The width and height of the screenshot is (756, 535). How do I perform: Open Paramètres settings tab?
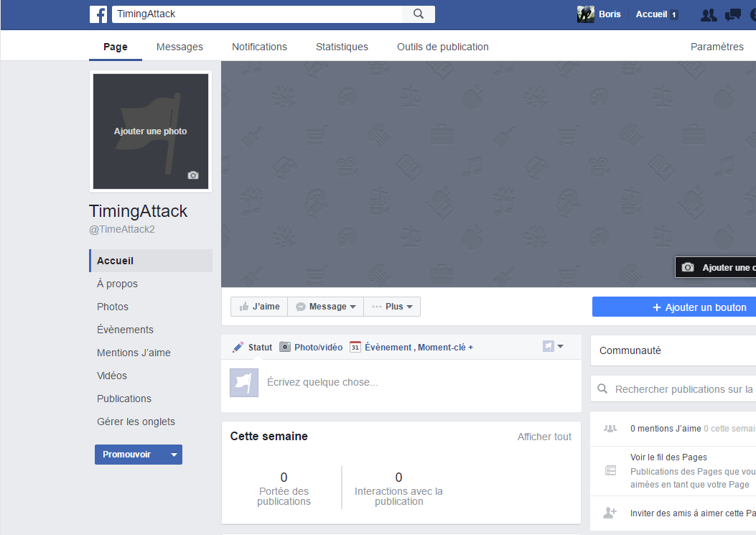717,47
